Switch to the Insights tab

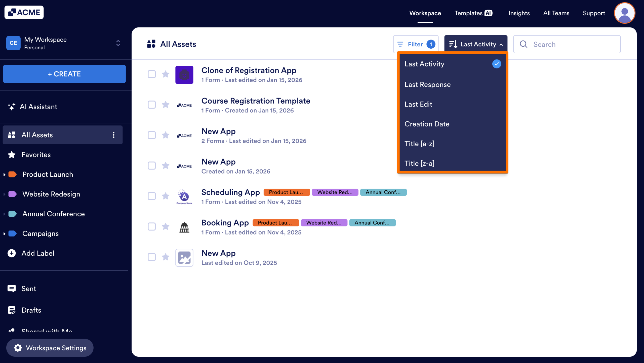(519, 13)
